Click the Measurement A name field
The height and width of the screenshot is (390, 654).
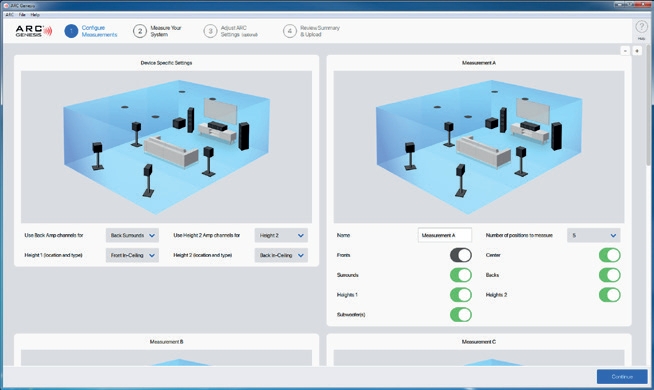pos(445,235)
